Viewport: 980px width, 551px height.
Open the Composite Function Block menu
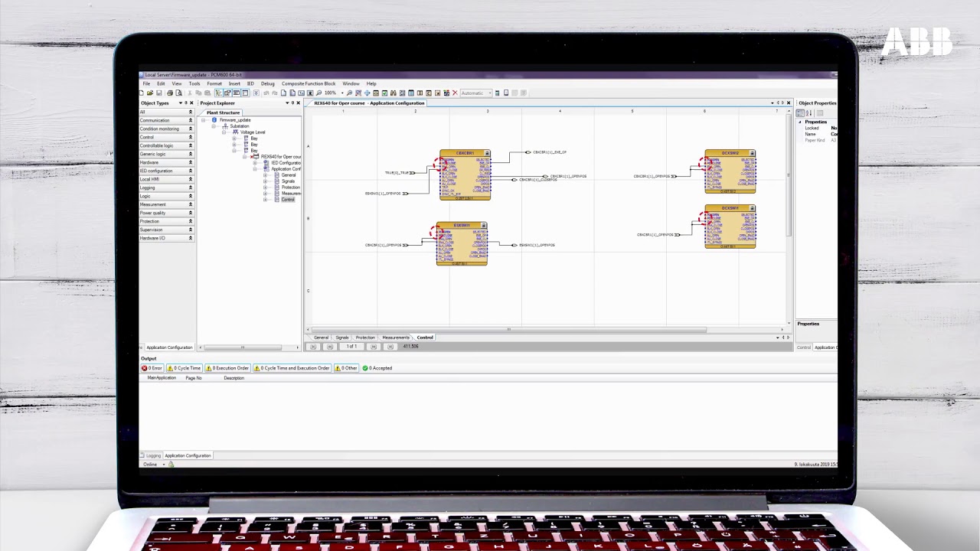tap(309, 83)
